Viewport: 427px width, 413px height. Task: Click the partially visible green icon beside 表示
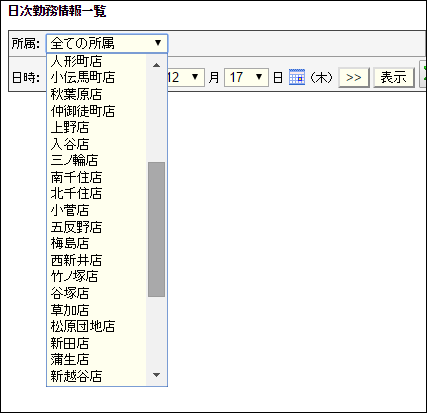click(424, 77)
